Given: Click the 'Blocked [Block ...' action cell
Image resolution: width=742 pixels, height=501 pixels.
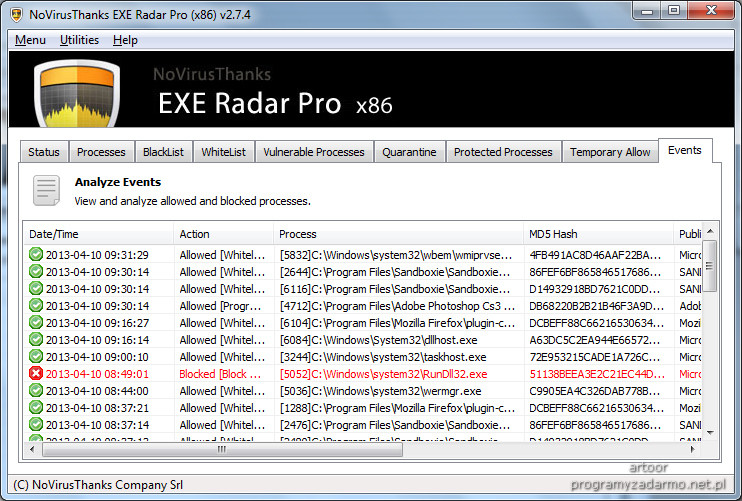Looking at the screenshot, I should tap(220, 374).
